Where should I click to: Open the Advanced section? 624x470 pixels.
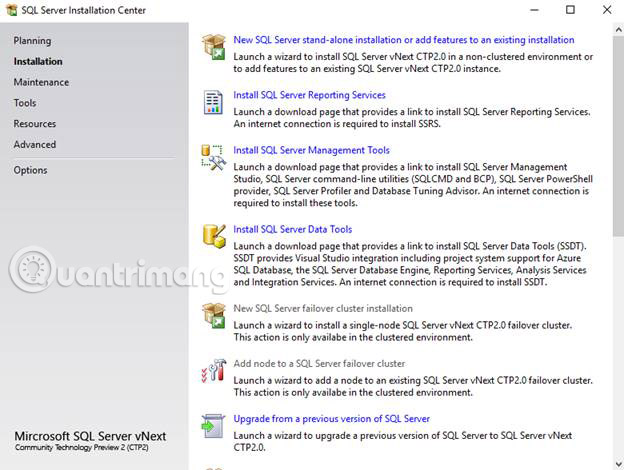coord(35,144)
